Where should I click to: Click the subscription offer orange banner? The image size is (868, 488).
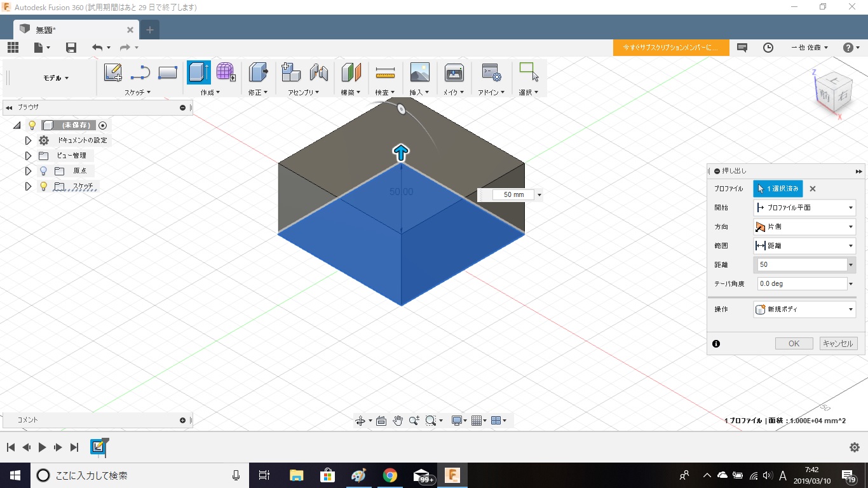pos(671,48)
